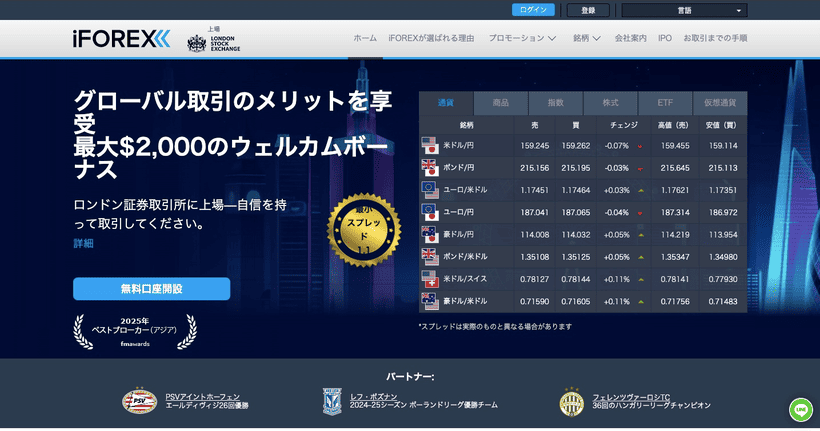The image size is (820, 431).
Task: Click the iFOREX logo
Action: tap(121, 39)
